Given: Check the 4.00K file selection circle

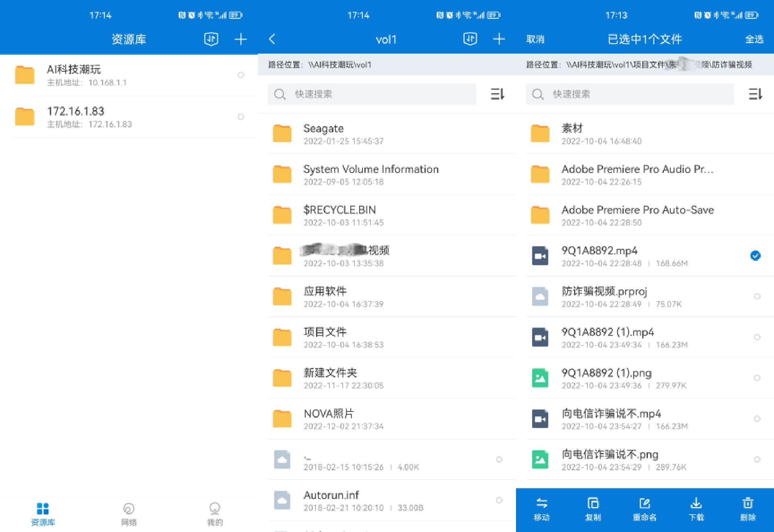Looking at the screenshot, I should [499, 459].
